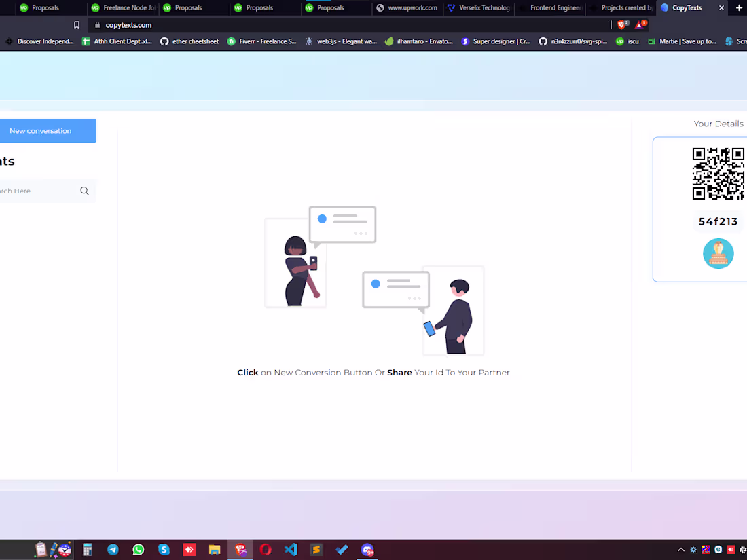Expand hidden system tray icons chevron

[680, 550]
